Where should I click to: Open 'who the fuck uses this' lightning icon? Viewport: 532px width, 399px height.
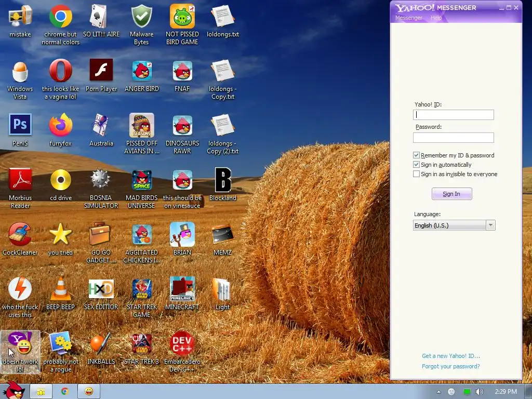point(20,289)
